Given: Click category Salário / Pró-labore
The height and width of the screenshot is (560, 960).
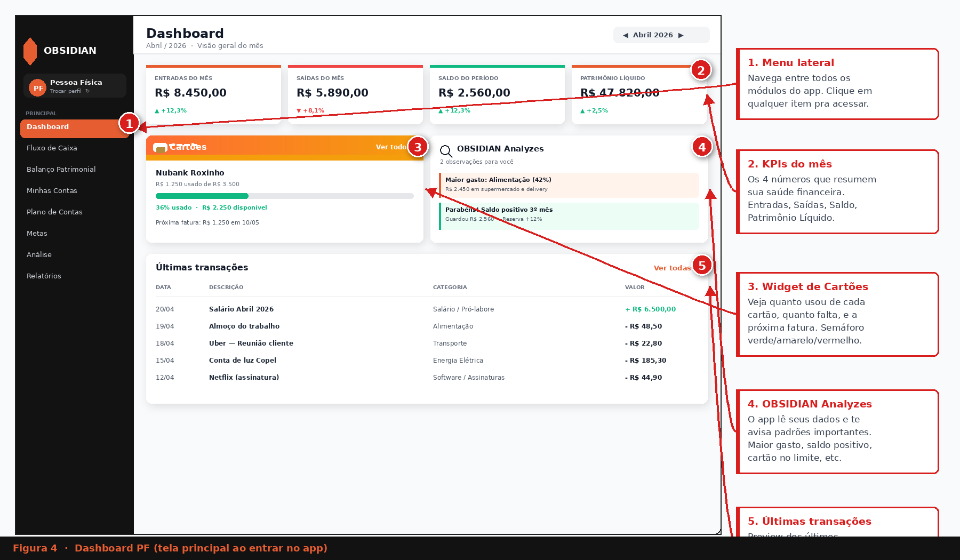Looking at the screenshot, I should (463, 309).
